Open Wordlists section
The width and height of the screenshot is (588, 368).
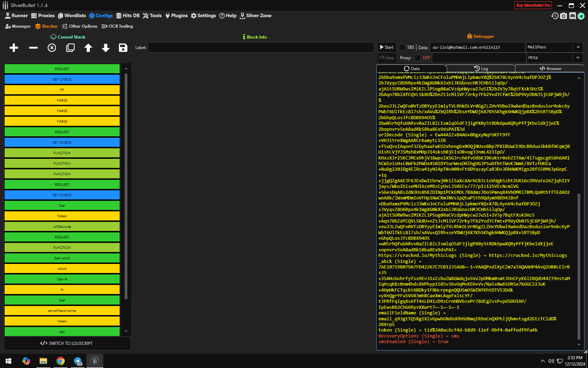click(72, 15)
